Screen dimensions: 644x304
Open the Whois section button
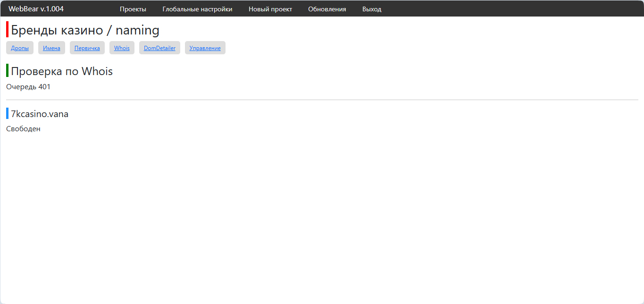coord(122,48)
